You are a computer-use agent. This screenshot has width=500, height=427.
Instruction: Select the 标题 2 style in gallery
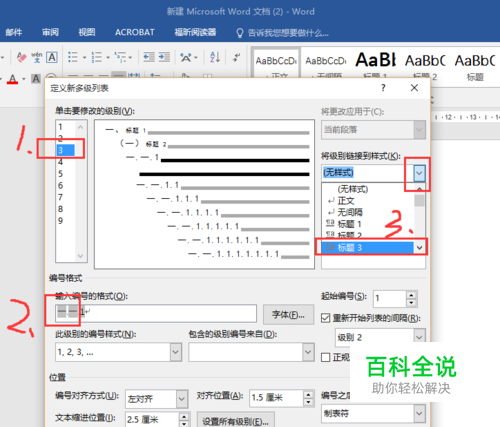[x=425, y=63]
